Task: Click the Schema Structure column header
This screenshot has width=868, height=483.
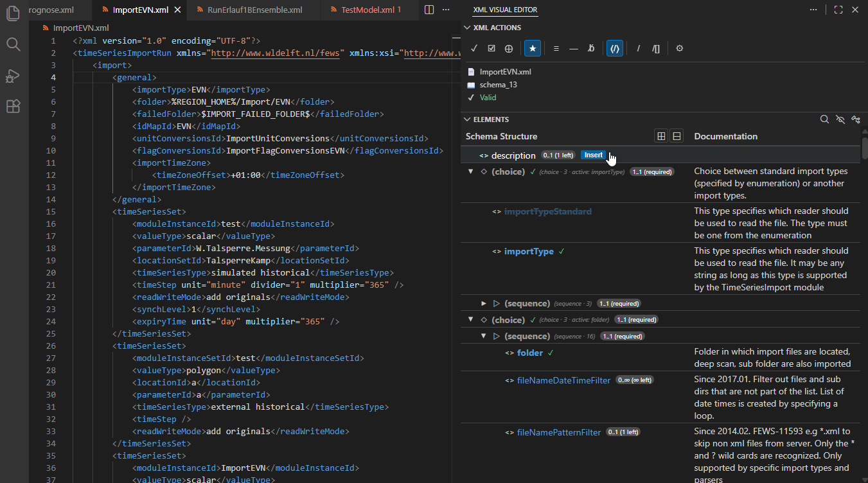Action: coord(501,136)
